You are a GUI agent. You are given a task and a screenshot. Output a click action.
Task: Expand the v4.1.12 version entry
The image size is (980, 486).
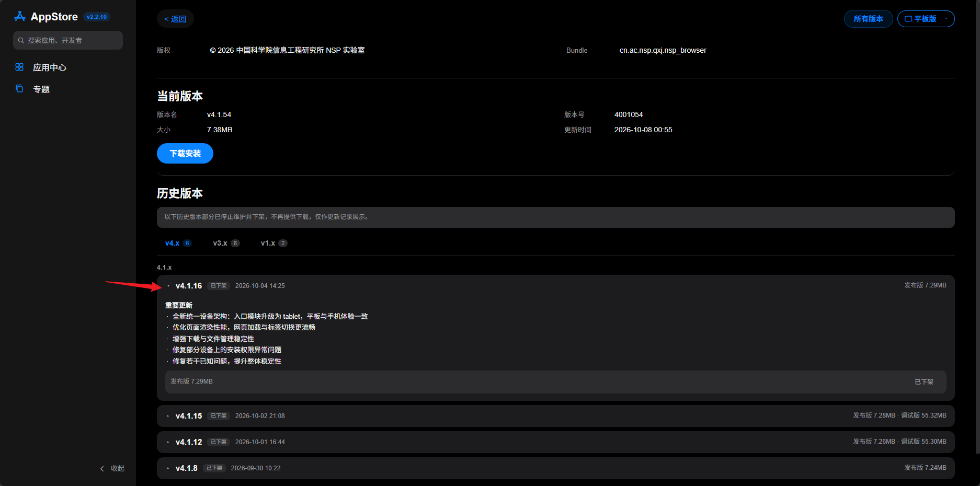[x=168, y=442]
